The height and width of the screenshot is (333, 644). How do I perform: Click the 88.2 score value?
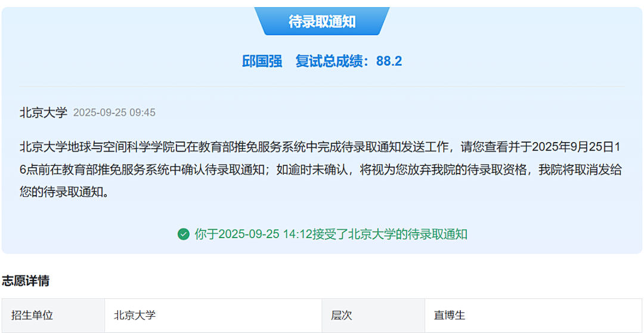pos(389,61)
